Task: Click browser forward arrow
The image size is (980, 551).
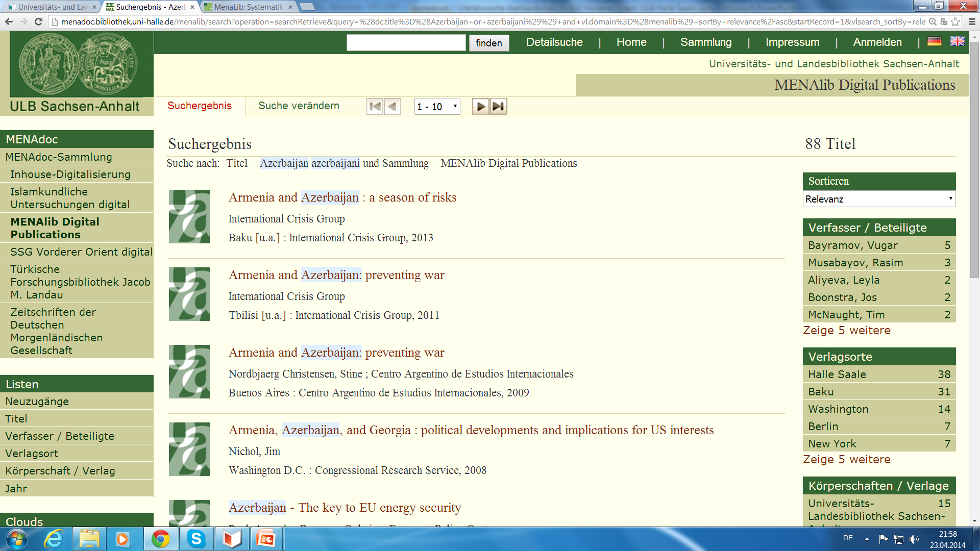Action: coord(23,21)
